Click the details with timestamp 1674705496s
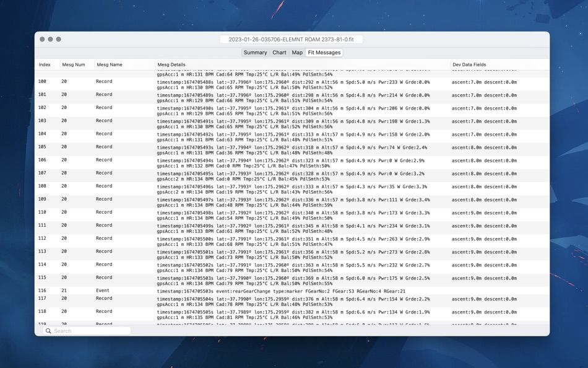Screen dimensions: 588x368 [292, 189]
